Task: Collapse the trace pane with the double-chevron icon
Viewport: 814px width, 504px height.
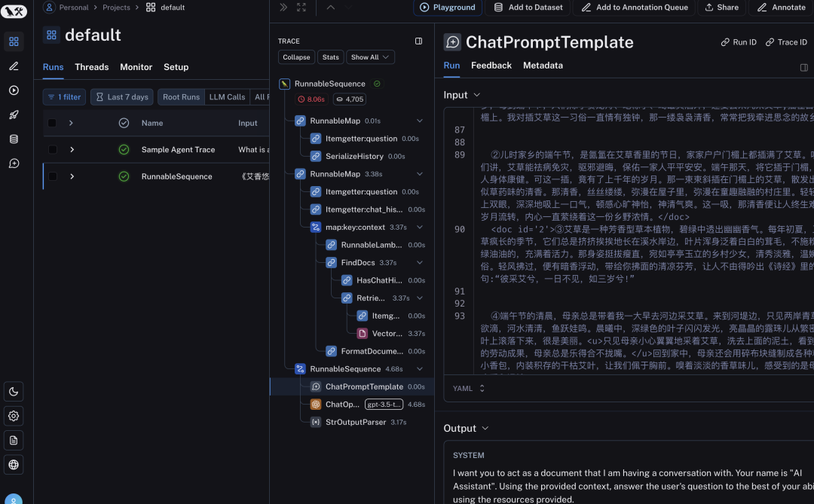Action: click(283, 7)
